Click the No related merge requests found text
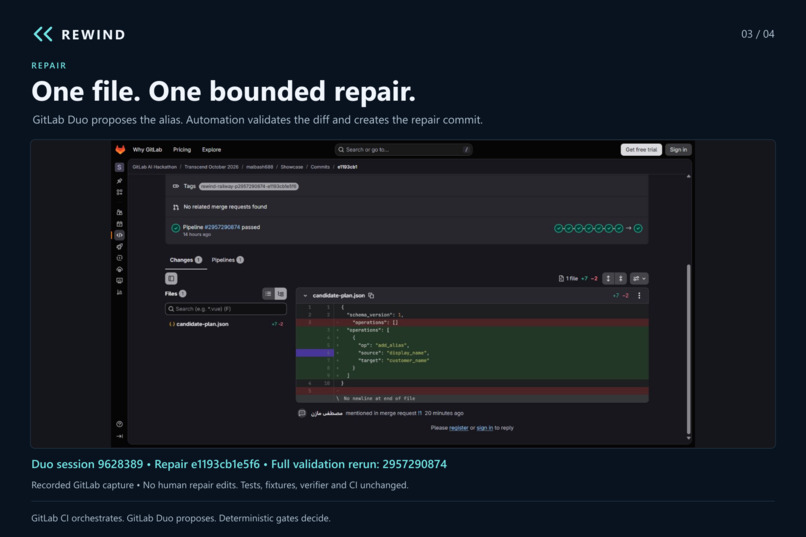Screen dimensions: 806x537 pyautogui.click(x=225, y=207)
